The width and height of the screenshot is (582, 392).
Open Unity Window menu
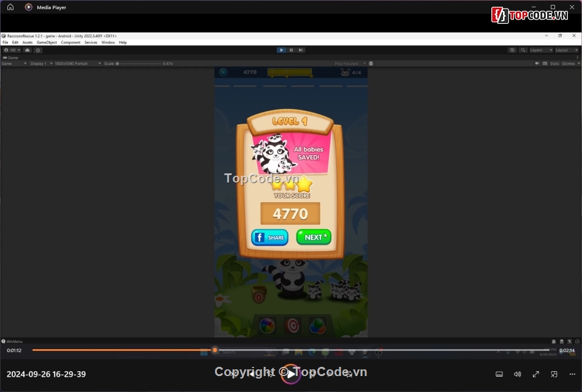(108, 42)
